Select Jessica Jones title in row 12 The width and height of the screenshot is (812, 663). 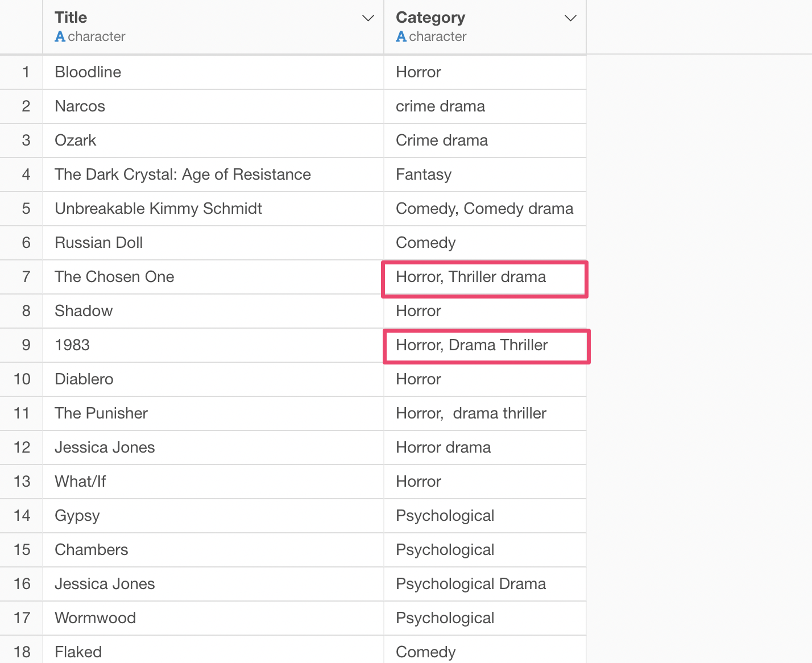click(213, 447)
